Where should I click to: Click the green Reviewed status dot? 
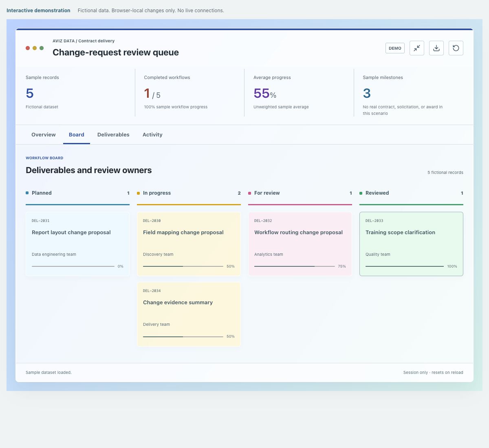[361, 193]
